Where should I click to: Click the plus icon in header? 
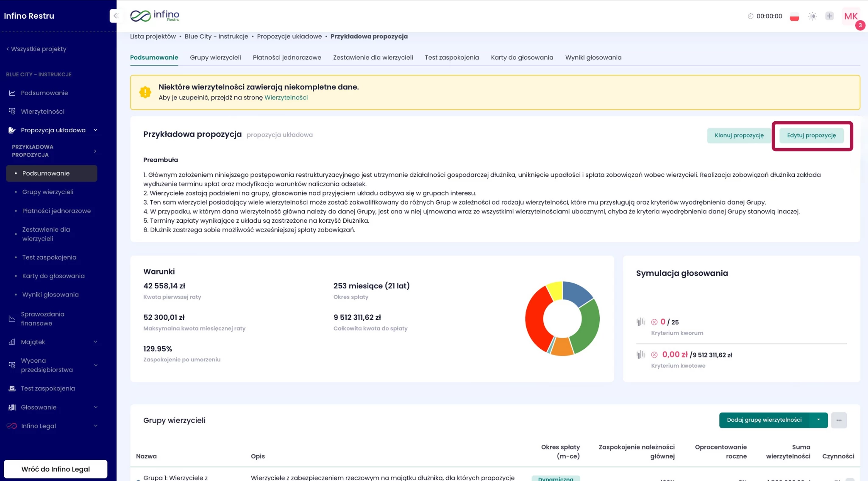point(829,16)
